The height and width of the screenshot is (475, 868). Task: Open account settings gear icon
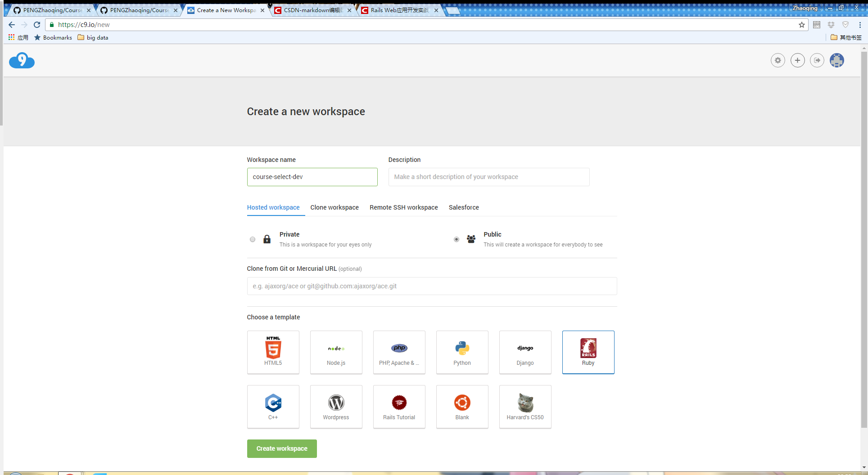coord(778,60)
